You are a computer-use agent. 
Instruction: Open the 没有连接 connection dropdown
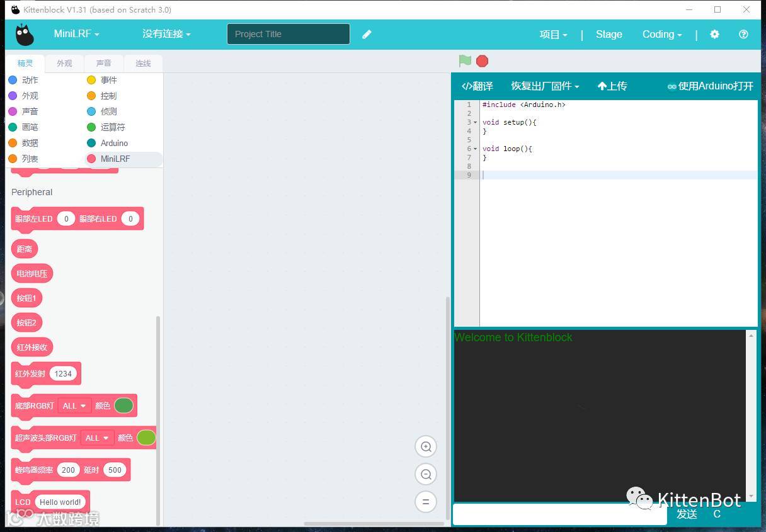[166, 34]
